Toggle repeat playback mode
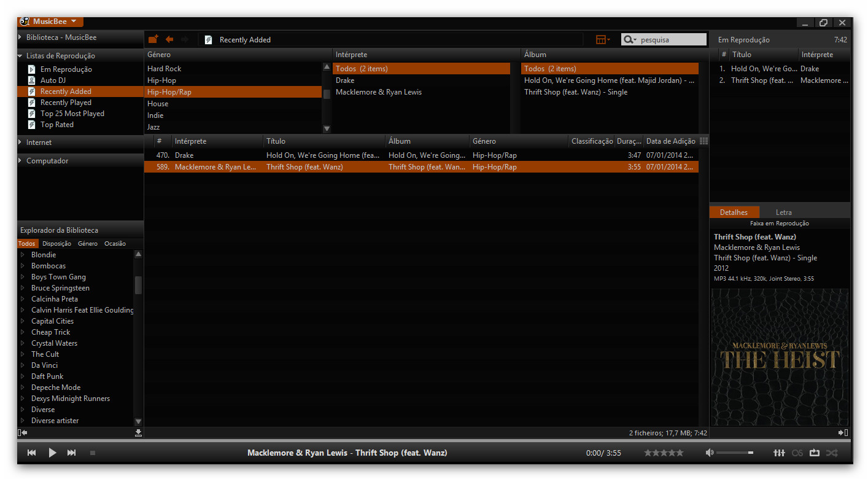 point(815,453)
